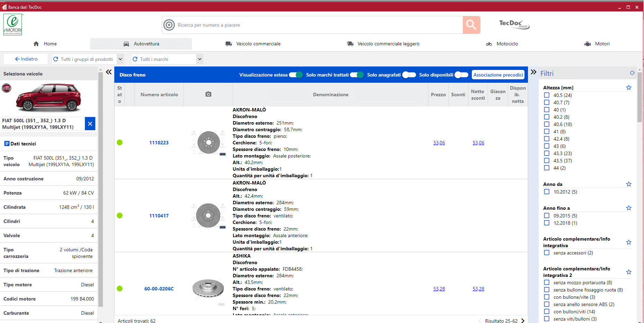
Task: Open Tutti i gruppi di prodotti dropdown
Action: click(120, 59)
